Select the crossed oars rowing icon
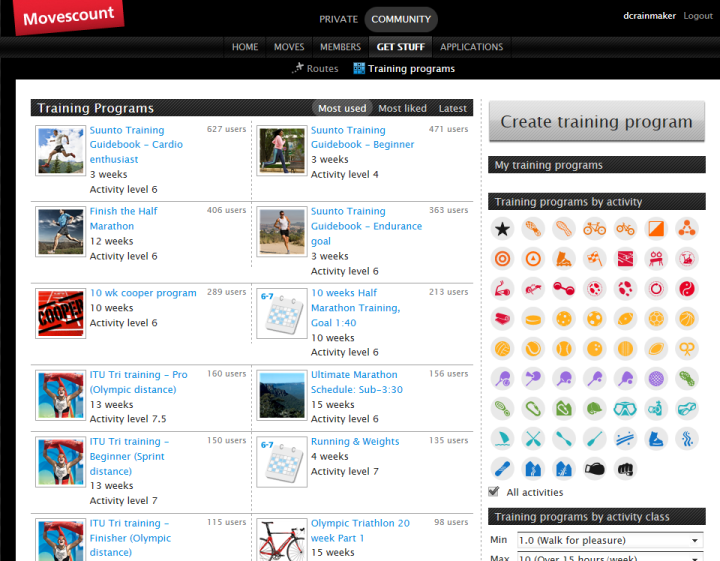Viewport: 720px width, 561px height. pyautogui.click(x=533, y=439)
